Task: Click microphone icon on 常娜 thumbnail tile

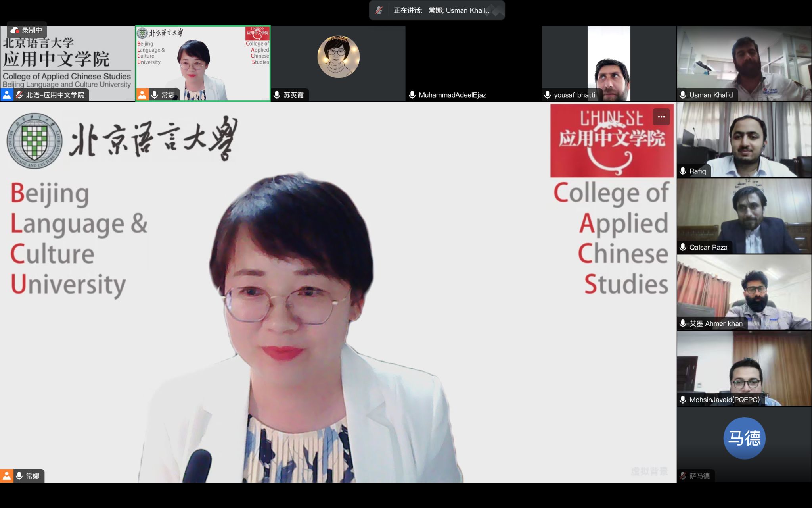Action: [x=155, y=95]
